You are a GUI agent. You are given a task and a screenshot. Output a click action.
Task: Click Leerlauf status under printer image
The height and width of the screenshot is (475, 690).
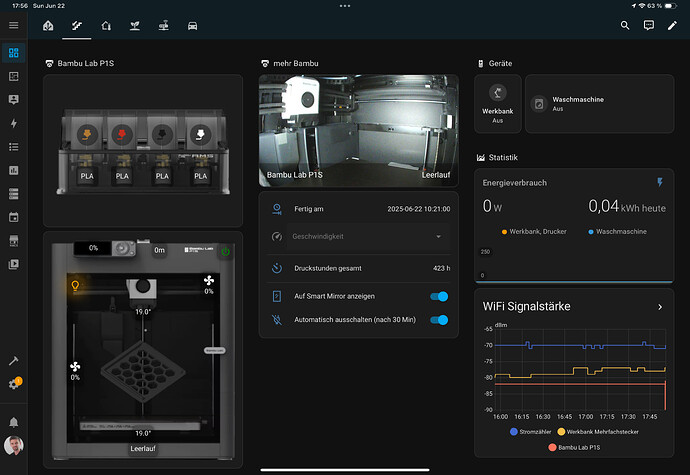143,449
